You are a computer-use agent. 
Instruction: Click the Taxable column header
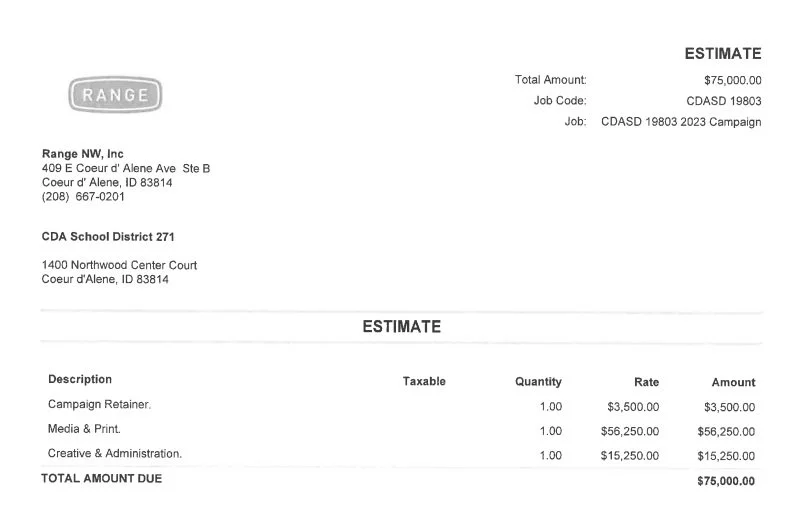click(424, 381)
